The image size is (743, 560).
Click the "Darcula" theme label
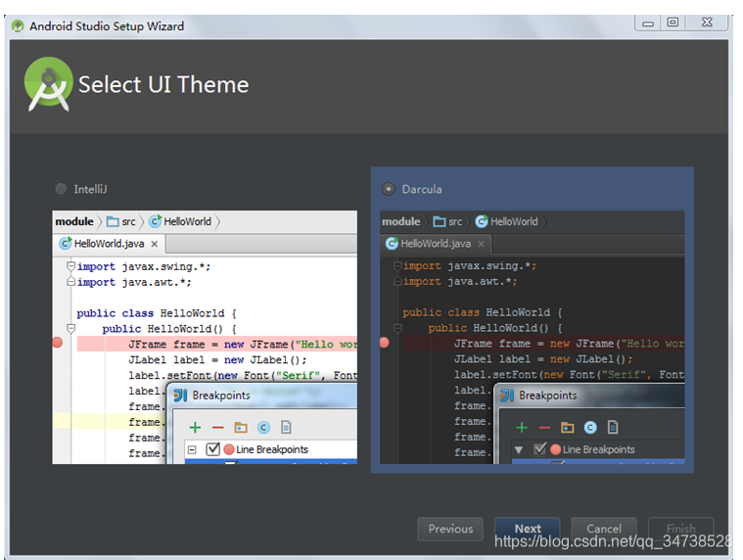tap(422, 190)
